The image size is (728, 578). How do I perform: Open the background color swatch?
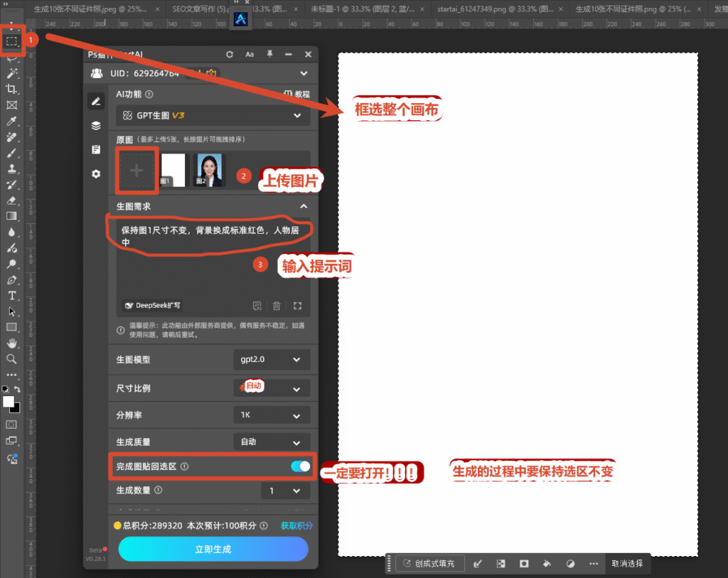coord(17,409)
